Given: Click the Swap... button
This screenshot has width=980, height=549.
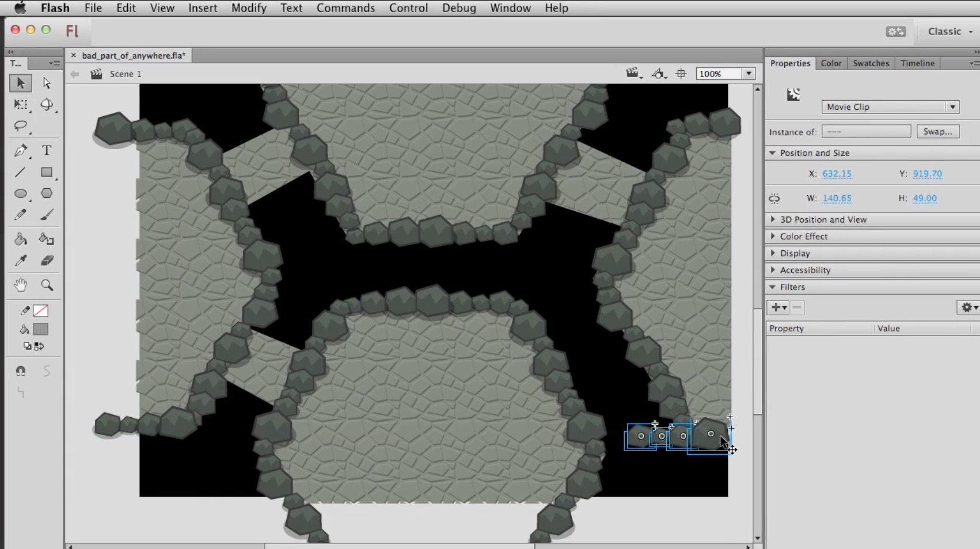Looking at the screenshot, I should pyautogui.click(x=937, y=131).
